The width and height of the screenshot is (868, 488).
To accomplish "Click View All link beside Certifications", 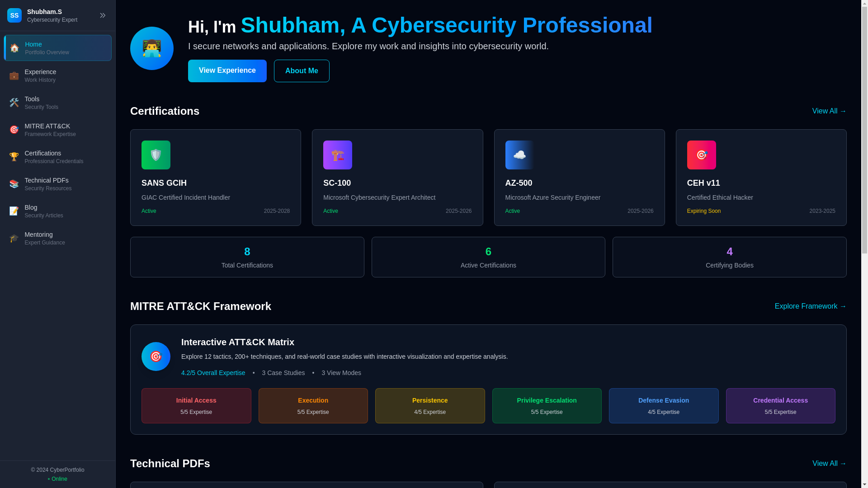I will pyautogui.click(x=829, y=111).
